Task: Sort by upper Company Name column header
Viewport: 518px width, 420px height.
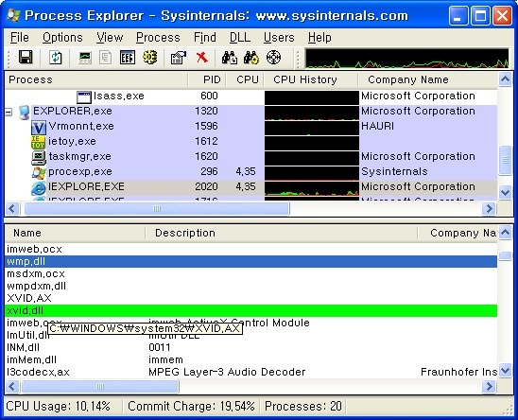Action: tap(428, 79)
